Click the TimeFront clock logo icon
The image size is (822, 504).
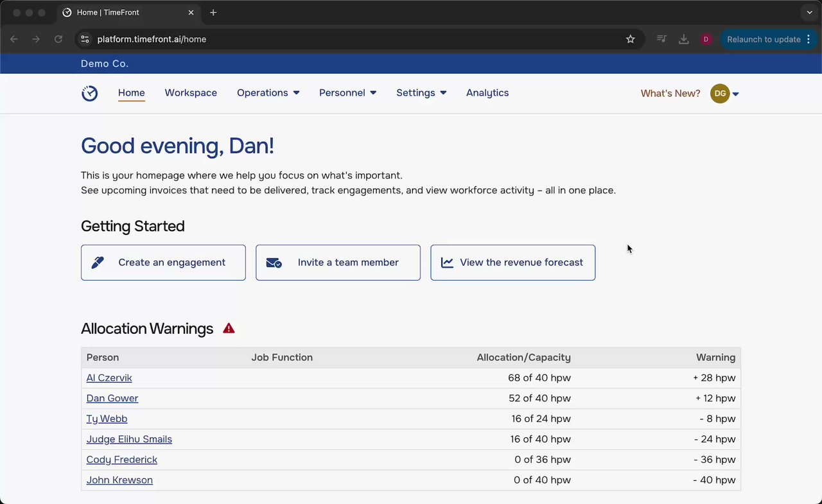click(x=90, y=93)
